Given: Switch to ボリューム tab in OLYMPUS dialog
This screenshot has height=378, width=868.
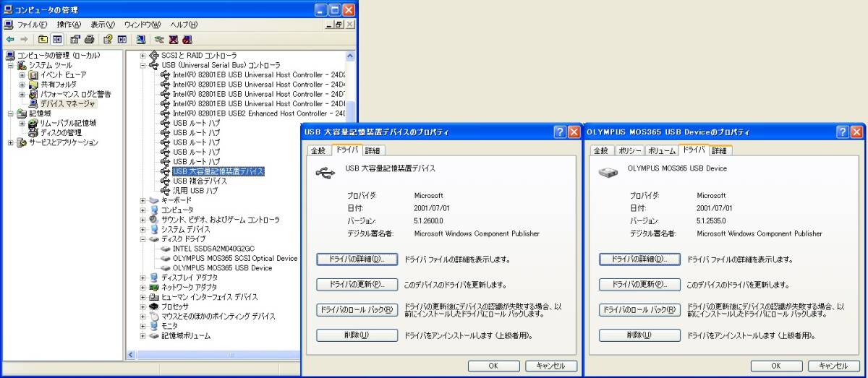Looking at the screenshot, I should click(x=662, y=150).
